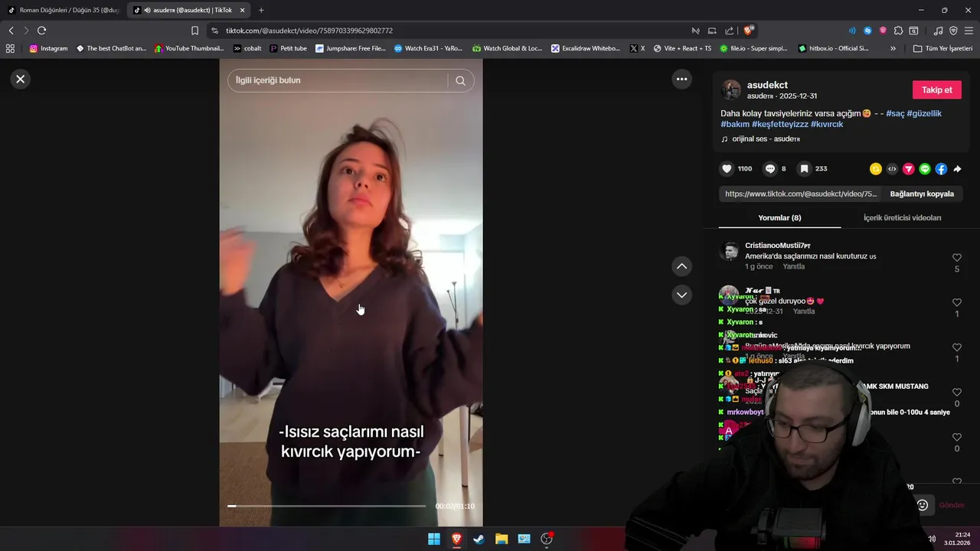980x551 pixels.
Task: Open the cobalt bookmark
Action: (247, 48)
